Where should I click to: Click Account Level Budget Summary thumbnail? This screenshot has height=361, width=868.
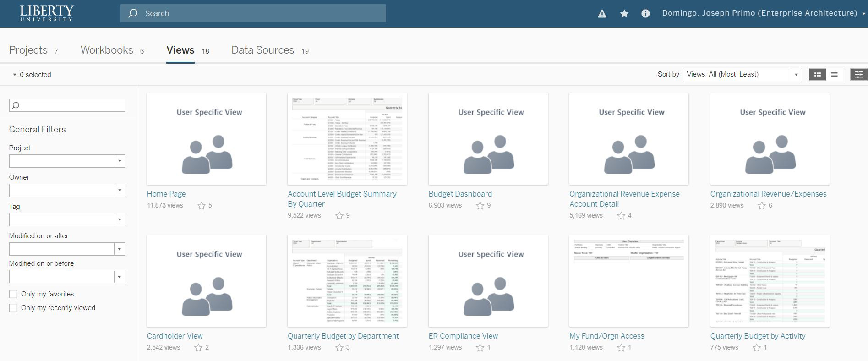click(347, 139)
